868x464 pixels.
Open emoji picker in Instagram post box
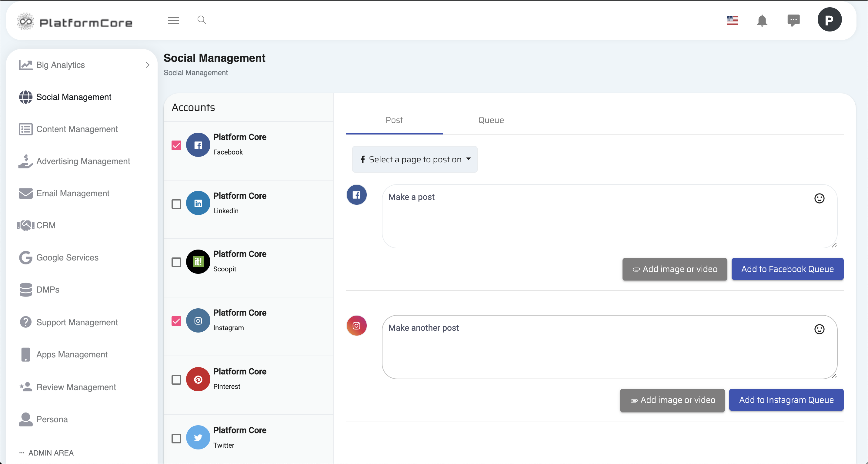[x=819, y=329]
